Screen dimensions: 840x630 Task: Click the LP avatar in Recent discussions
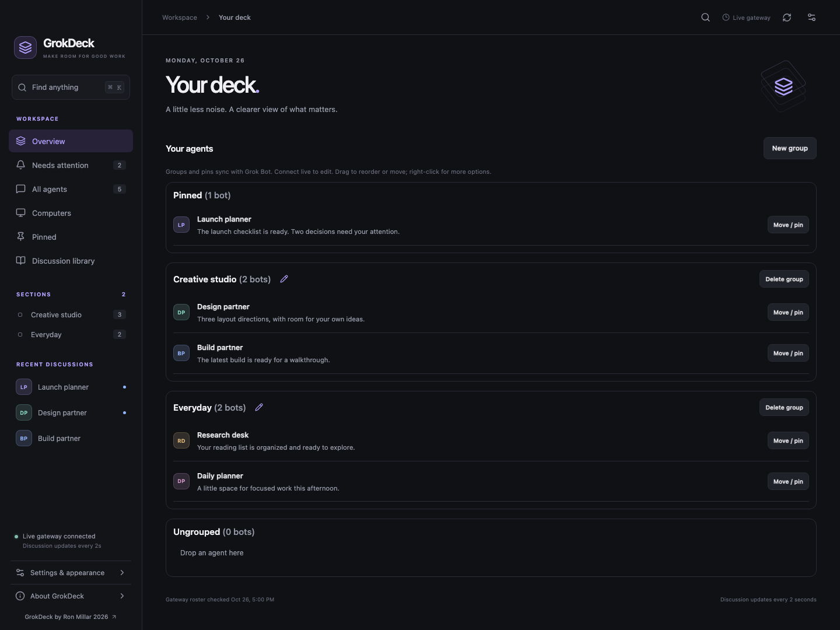click(x=24, y=387)
